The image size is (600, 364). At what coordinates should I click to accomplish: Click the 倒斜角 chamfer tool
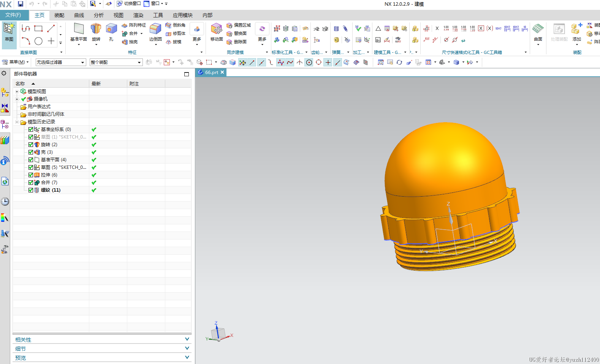(176, 25)
